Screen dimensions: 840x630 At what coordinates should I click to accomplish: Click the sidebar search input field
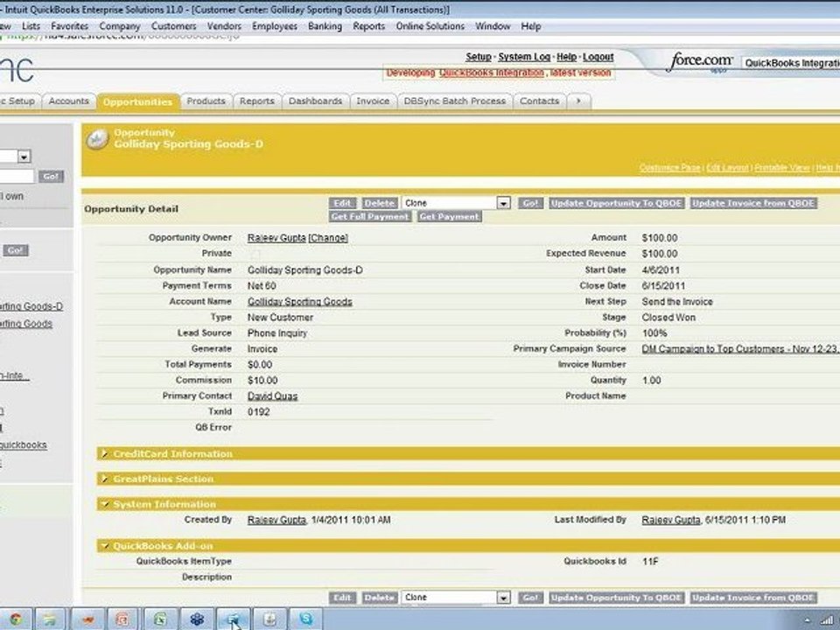click(16, 176)
